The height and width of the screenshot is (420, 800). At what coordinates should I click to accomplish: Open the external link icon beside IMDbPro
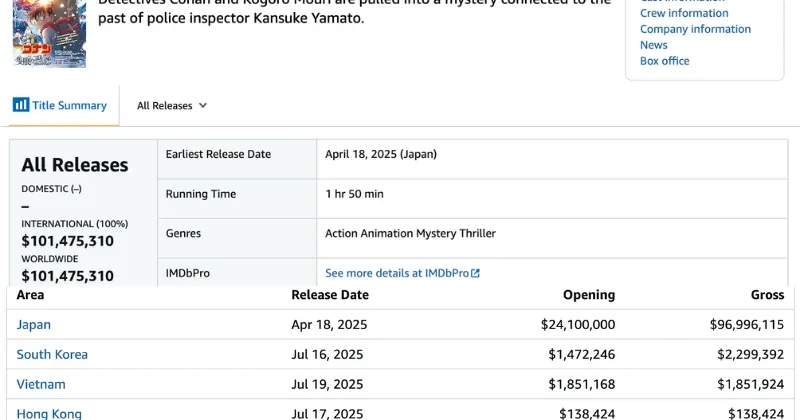(476, 274)
